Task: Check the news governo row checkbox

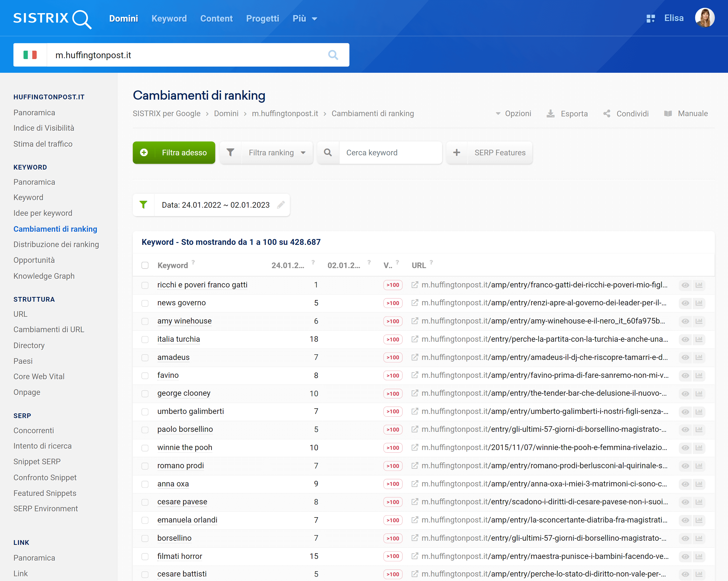Action: [x=145, y=303]
